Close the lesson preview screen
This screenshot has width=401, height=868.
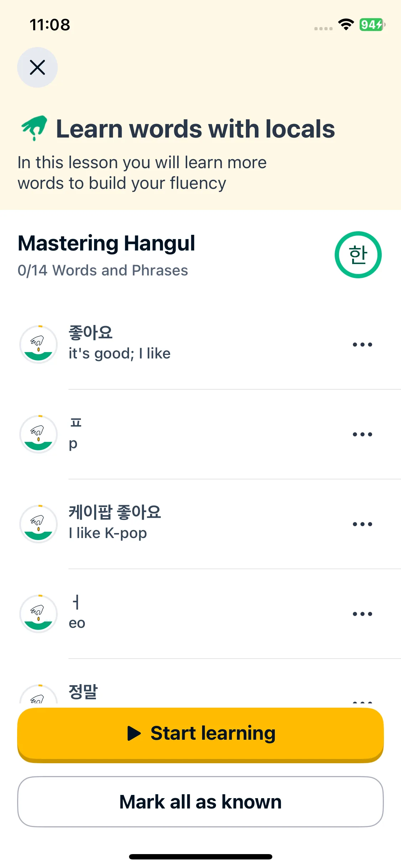point(37,67)
